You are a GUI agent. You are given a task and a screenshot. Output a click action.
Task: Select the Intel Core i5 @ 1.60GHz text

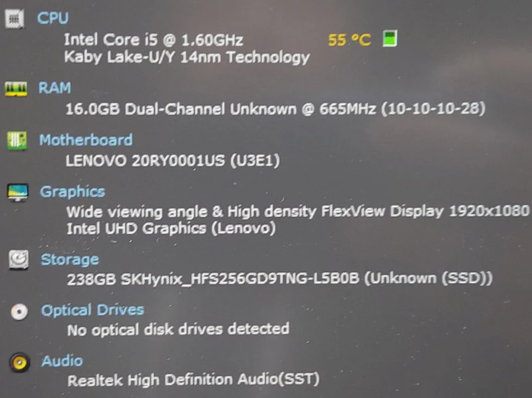coord(154,40)
